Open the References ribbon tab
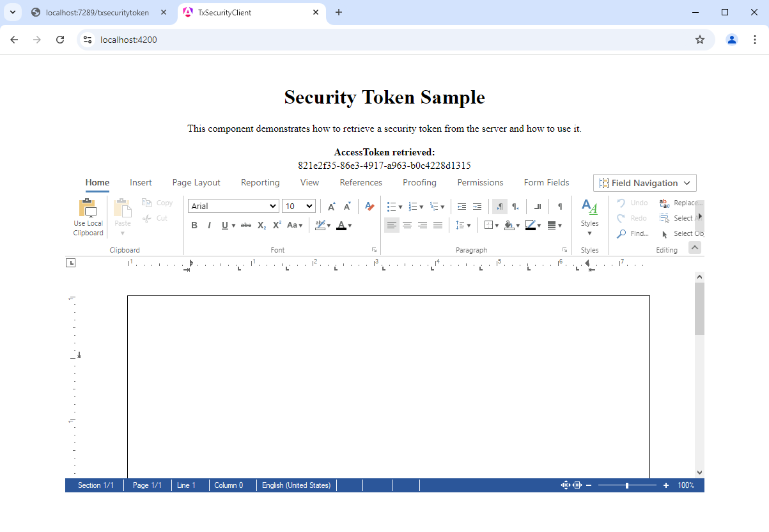The width and height of the screenshot is (769, 532). click(x=361, y=182)
